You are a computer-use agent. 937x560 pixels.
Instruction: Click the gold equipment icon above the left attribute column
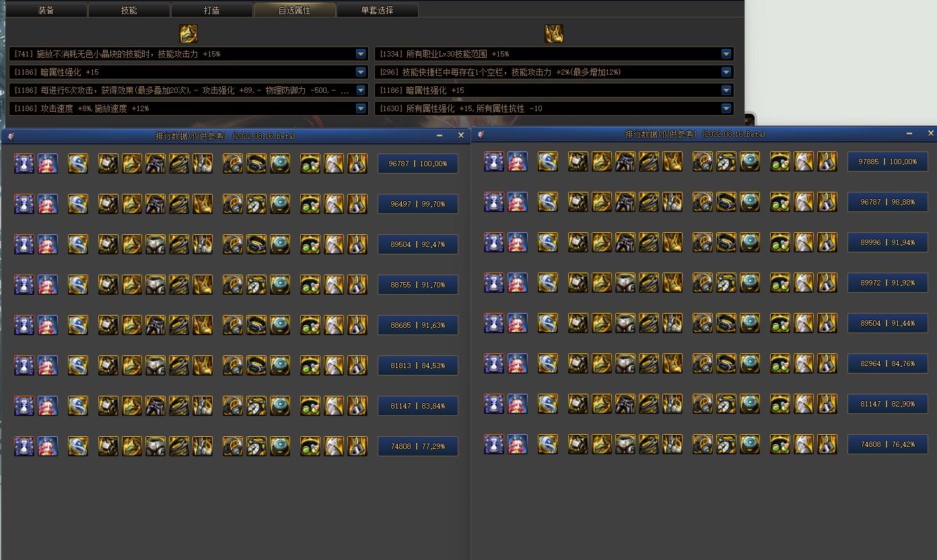[188, 34]
